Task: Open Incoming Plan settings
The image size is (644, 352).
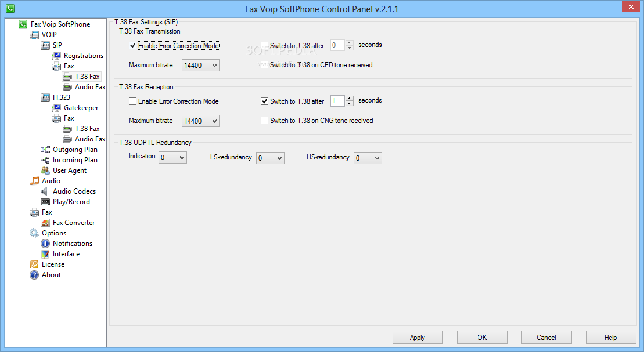Action: [75, 160]
